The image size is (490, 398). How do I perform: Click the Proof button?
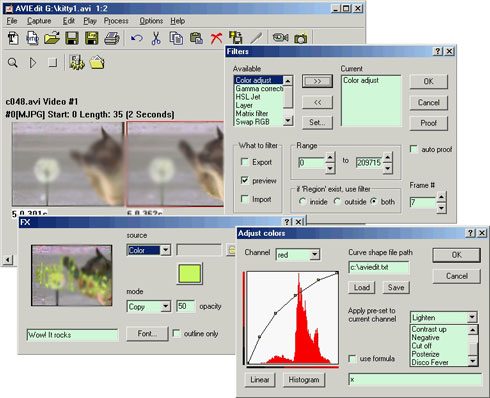pyautogui.click(x=428, y=123)
